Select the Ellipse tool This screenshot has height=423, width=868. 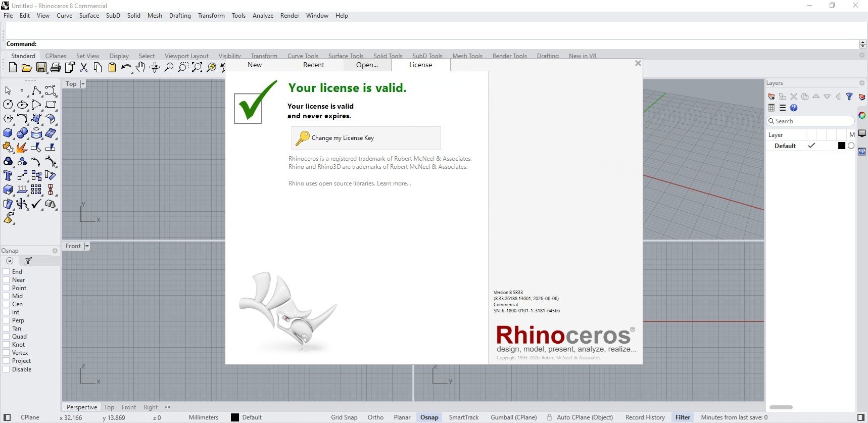click(22, 105)
